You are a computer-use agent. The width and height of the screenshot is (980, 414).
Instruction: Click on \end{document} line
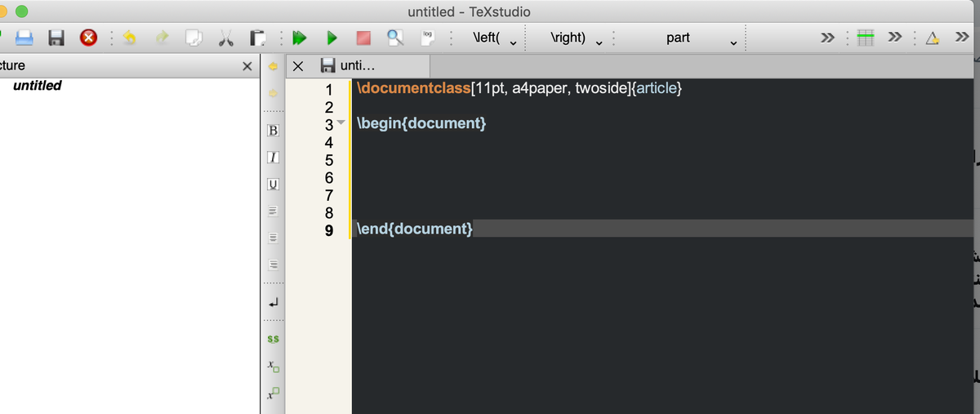[414, 229]
